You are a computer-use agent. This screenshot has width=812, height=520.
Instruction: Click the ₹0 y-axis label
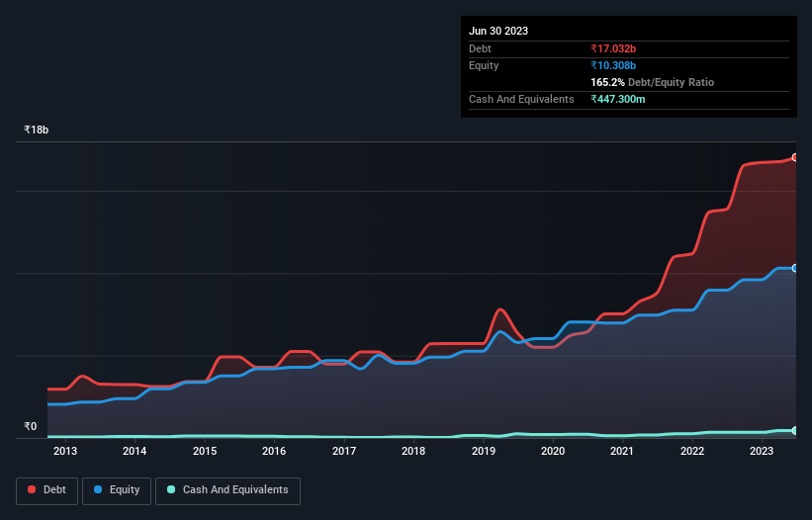31,426
